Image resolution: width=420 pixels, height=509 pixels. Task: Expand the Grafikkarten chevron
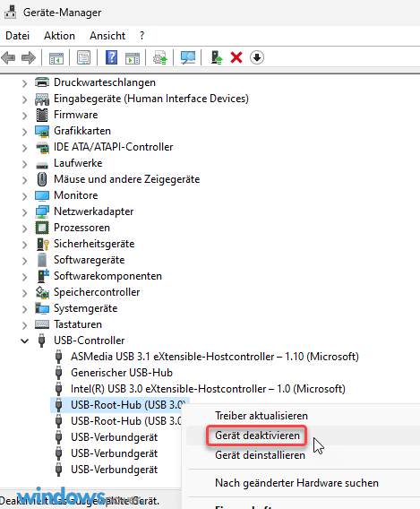pos(25,132)
